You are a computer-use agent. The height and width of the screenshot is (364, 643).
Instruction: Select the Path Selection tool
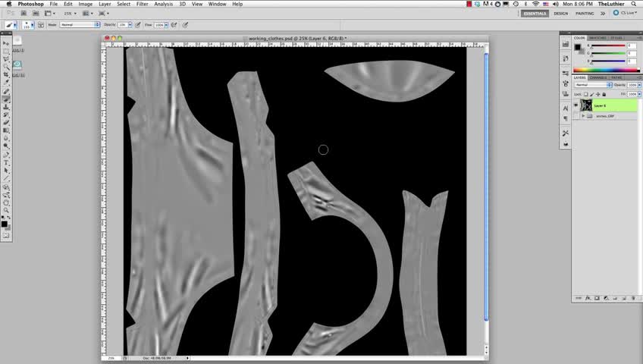click(x=6, y=171)
